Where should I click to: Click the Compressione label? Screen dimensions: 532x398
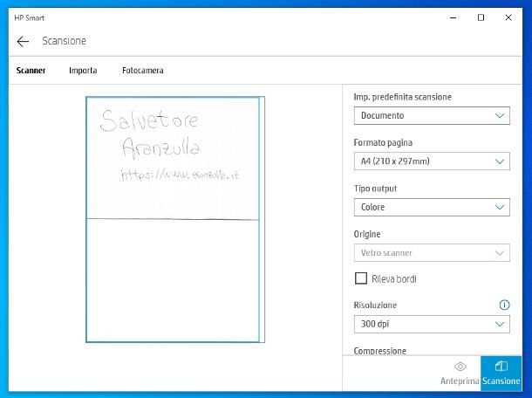pyautogui.click(x=380, y=351)
